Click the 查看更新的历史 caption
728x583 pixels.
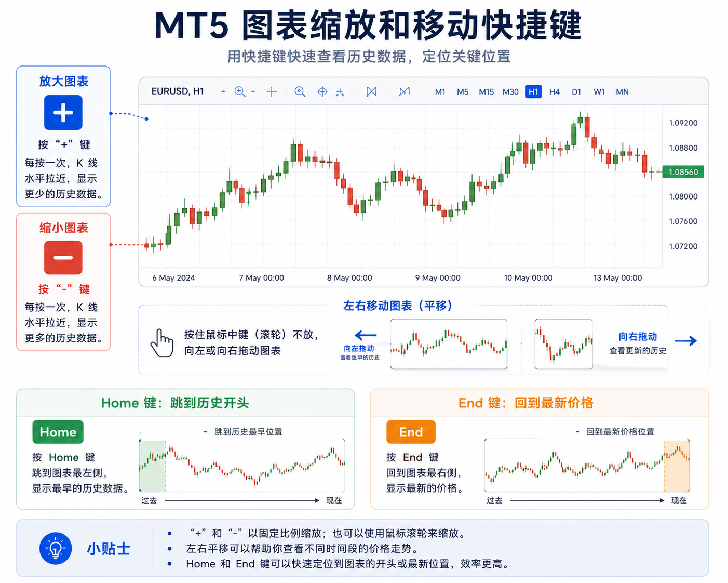coord(638,351)
